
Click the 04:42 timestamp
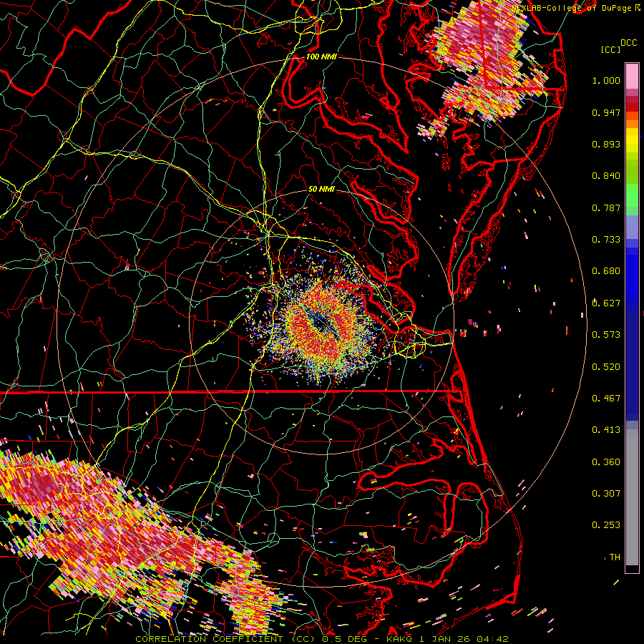coord(492,639)
